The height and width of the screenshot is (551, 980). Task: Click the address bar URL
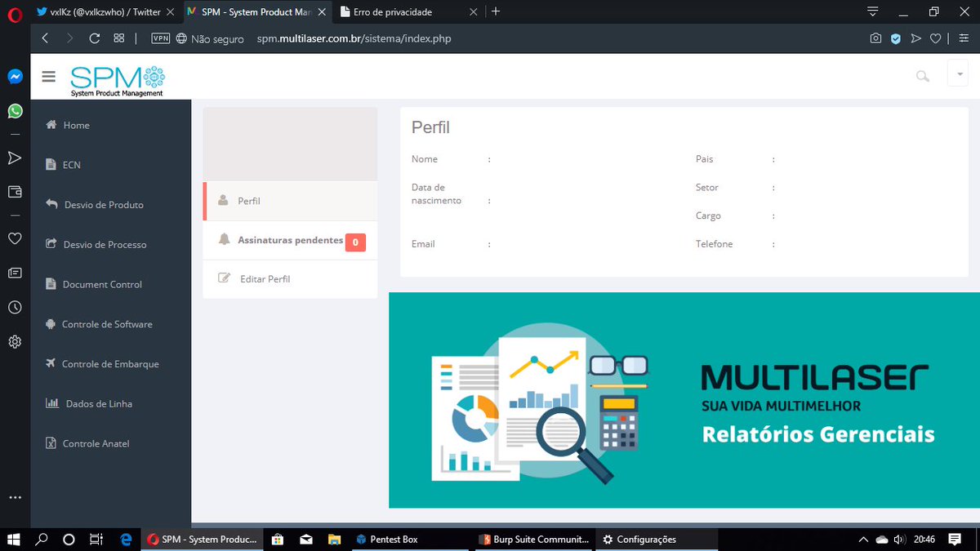pos(354,38)
